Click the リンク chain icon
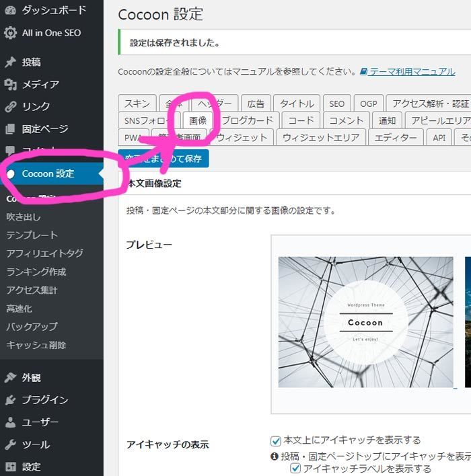471x476 pixels. point(10,106)
